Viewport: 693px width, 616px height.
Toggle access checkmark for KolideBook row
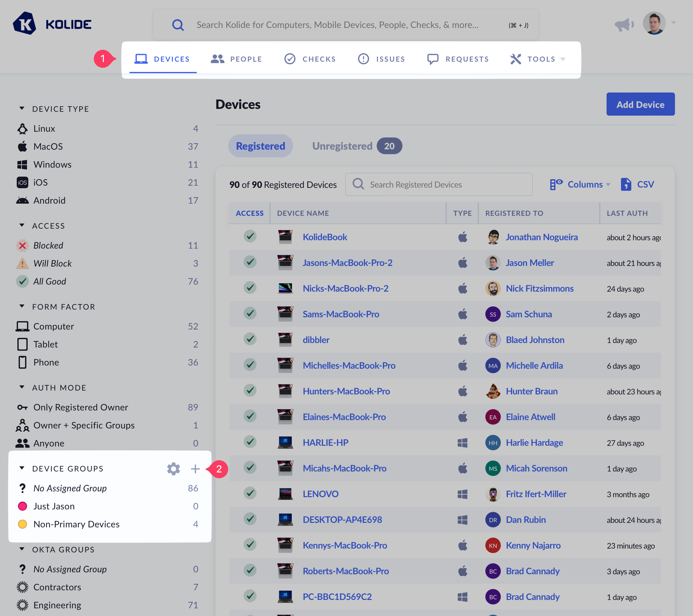click(x=250, y=236)
